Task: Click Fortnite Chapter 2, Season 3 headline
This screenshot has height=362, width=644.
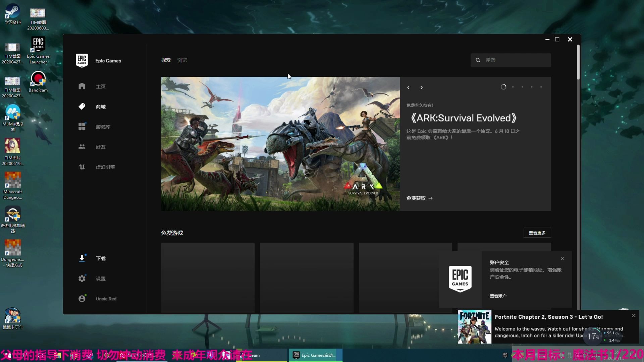Action: [549, 317]
